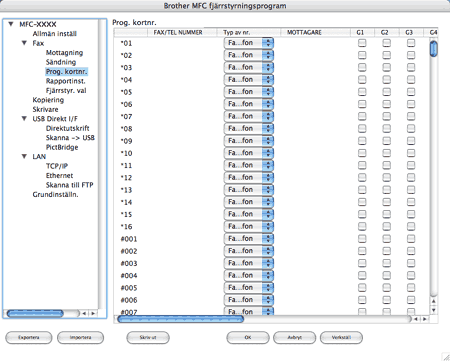Open number type dropdown for *10

click(x=249, y=153)
